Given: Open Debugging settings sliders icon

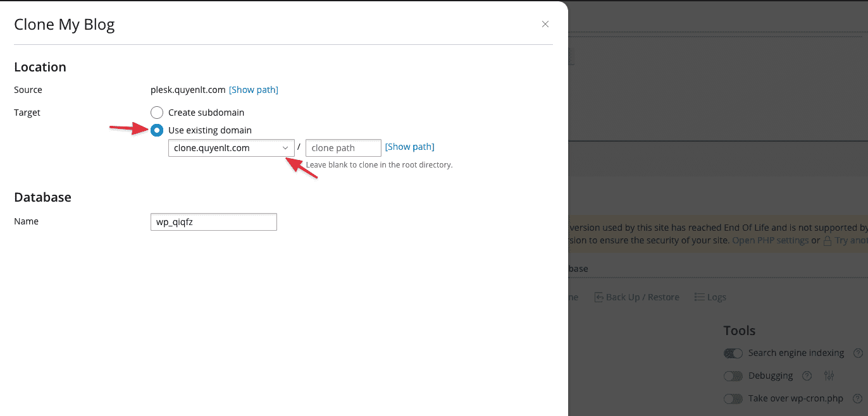Looking at the screenshot, I should (x=829, y=376).
